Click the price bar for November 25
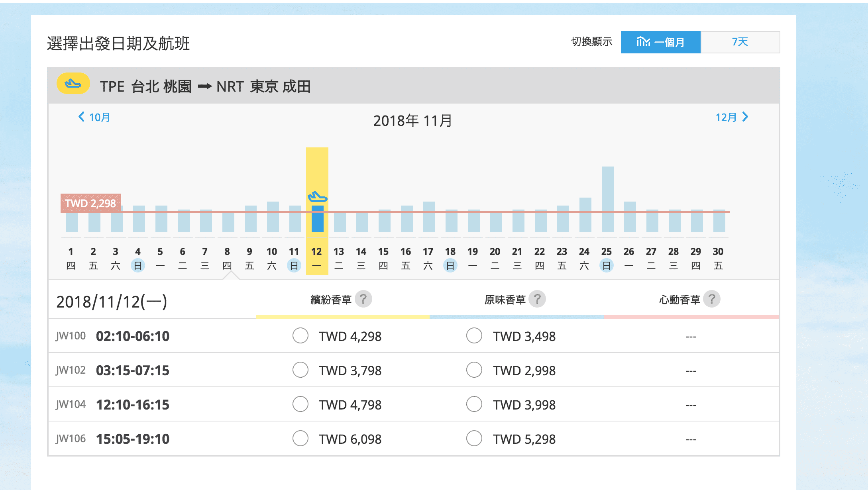Image resolution: width=868 pixels, height=490 pixels. [608, 199]
